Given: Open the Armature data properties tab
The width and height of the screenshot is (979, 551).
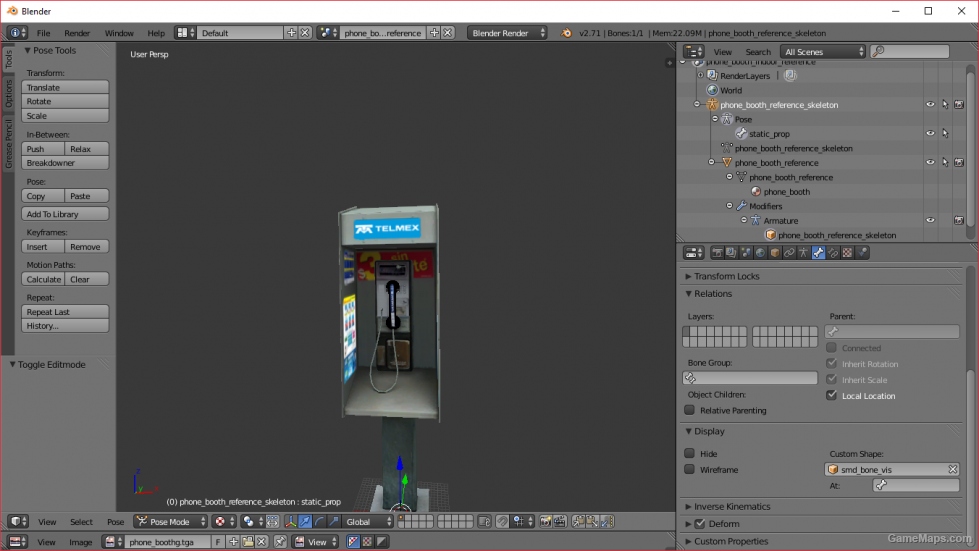Looking at the screenshot, I should tap(804, 253).
